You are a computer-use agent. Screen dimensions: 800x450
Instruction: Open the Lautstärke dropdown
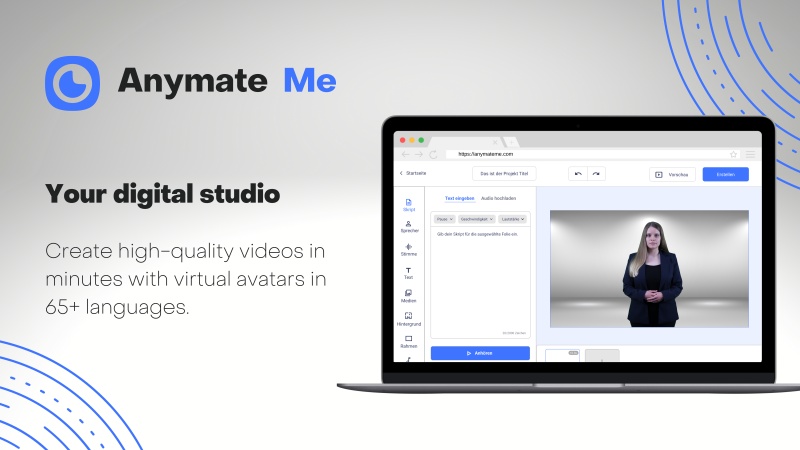click(x=512, y=219)
